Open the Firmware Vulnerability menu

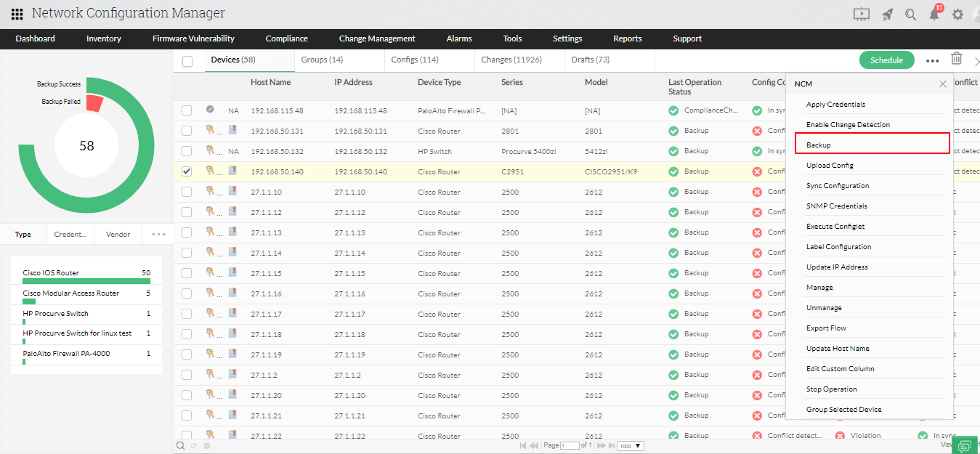[193, 38]
